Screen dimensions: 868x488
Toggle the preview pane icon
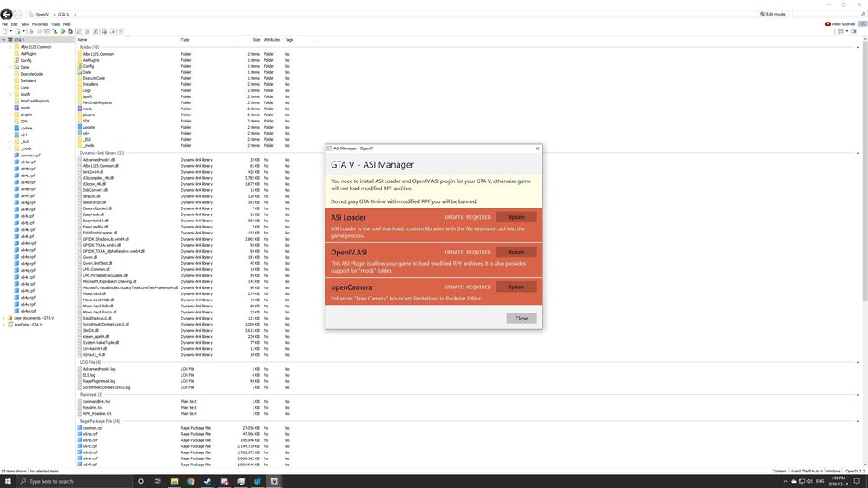point(853,31)
